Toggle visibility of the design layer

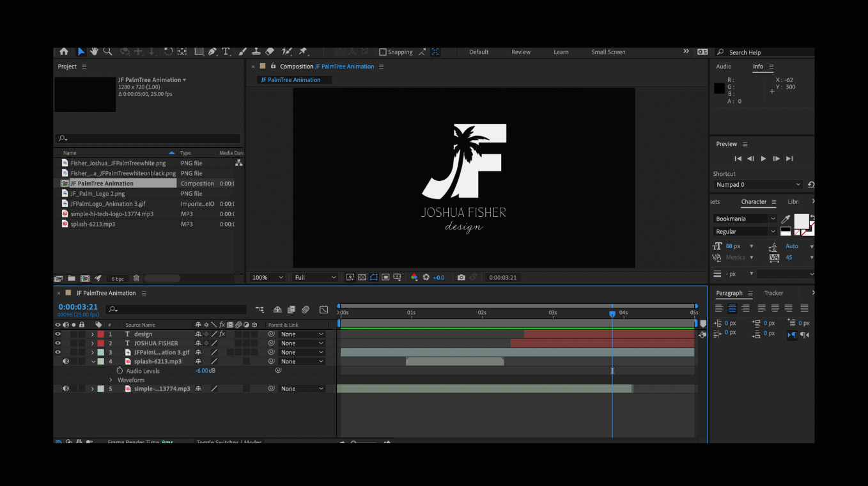[58, 334]
